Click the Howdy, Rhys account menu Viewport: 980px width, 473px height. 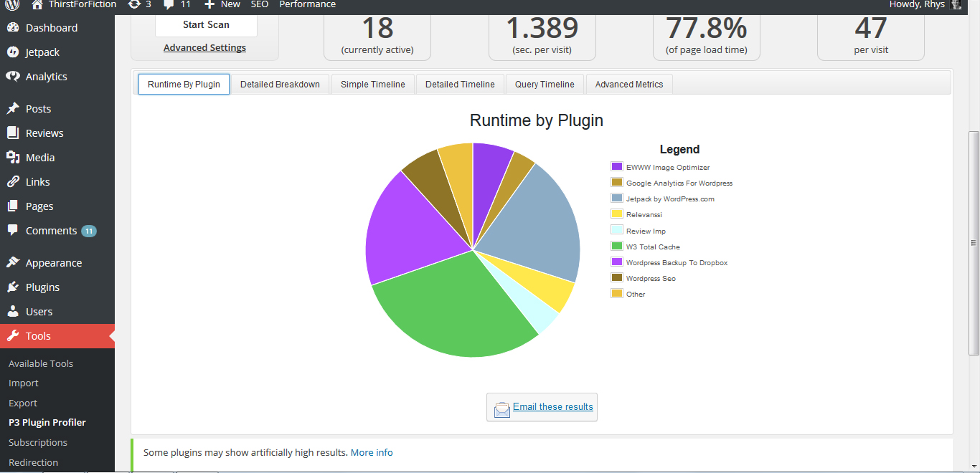click(x=925, y=4)
